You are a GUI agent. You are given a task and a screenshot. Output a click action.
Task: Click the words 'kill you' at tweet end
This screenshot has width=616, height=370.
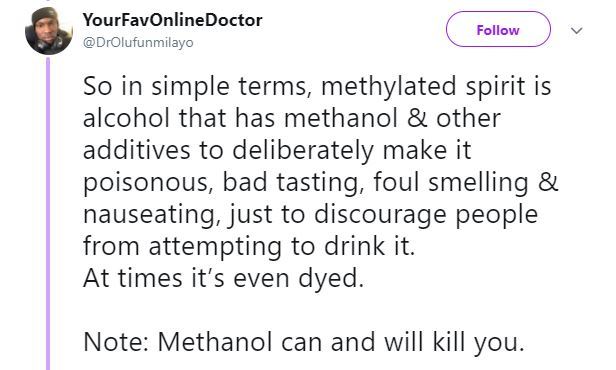pos(478,342)
